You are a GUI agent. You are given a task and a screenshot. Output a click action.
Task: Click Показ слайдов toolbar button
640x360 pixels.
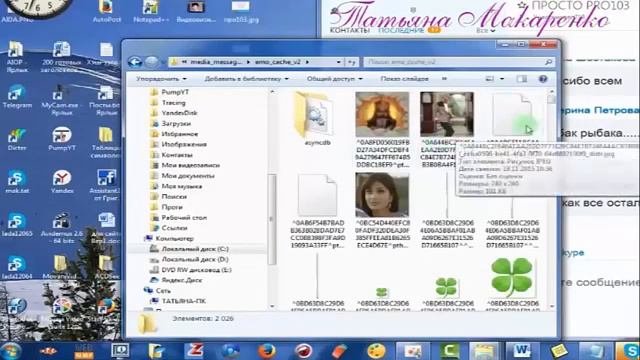point(404,79)
